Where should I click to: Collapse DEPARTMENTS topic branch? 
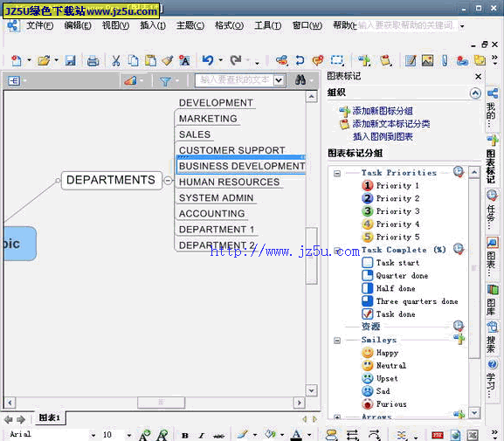click(x=168, y=180)
